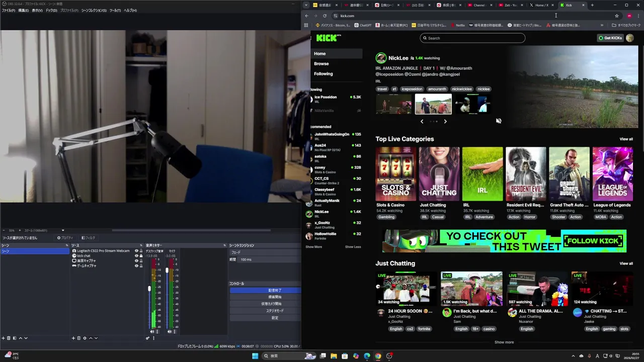The height and width of the screenshot is (362, 644).
Task: Add a new scene in OBS scenes panel
Action: [x=3, y=338]
